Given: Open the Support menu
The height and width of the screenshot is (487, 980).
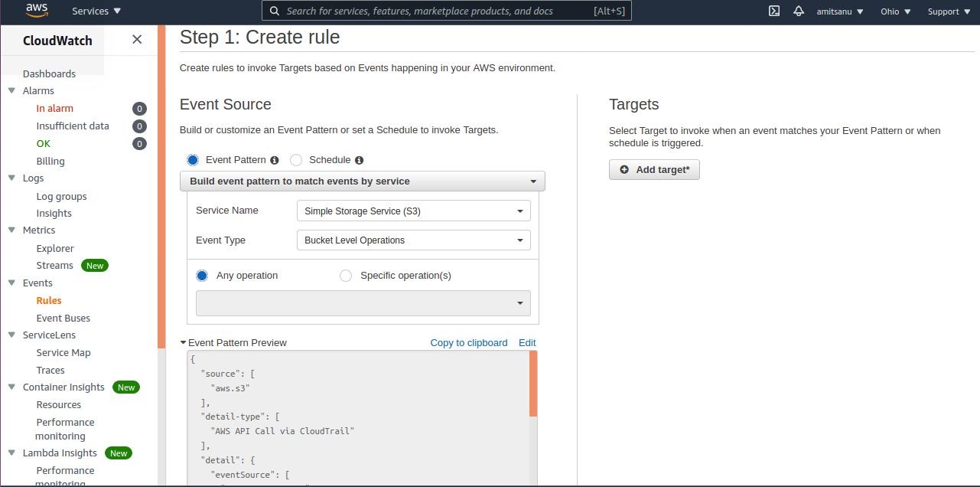Looking at the screenshot, I should [x=948, y=11].
